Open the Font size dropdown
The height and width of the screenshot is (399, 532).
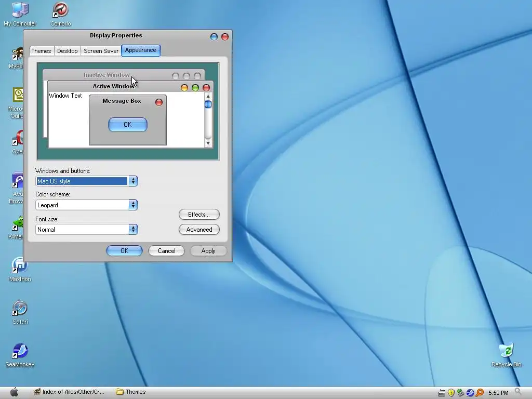pos(86,229)
